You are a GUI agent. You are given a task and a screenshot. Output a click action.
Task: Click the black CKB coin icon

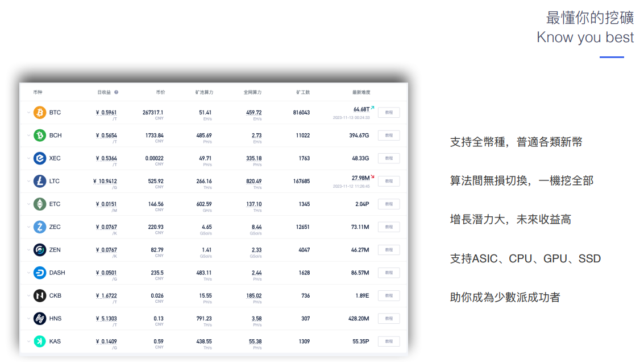pos(40,295)
